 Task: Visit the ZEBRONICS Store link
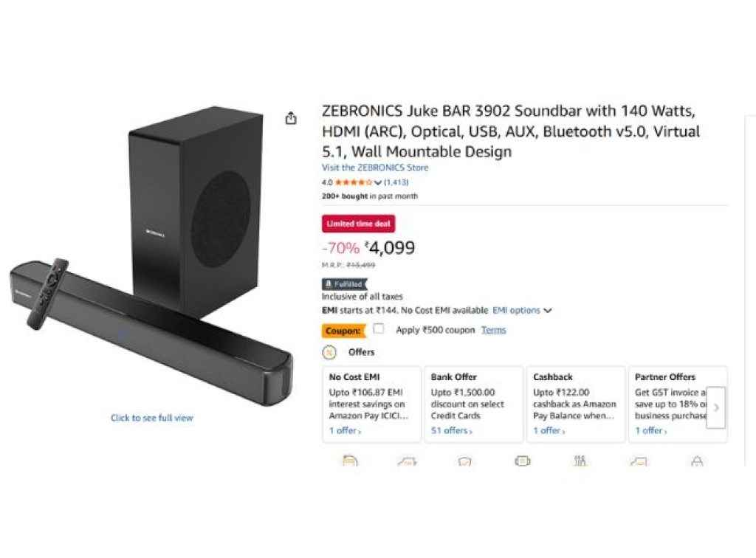point(375,168)
